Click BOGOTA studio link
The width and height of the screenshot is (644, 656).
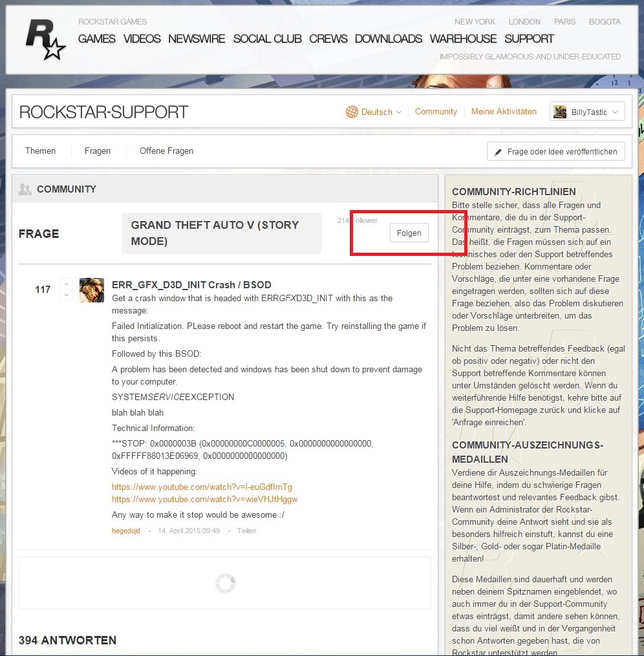[605, 22]
